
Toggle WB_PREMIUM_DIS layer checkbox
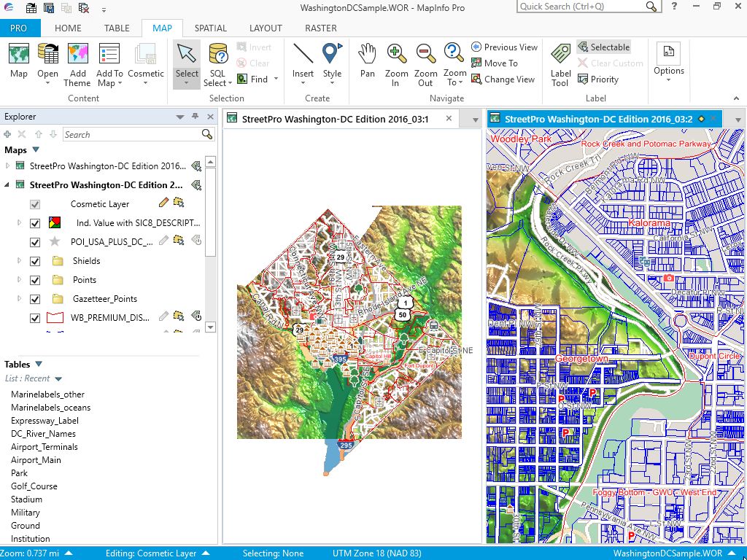(x=35, y=318)
